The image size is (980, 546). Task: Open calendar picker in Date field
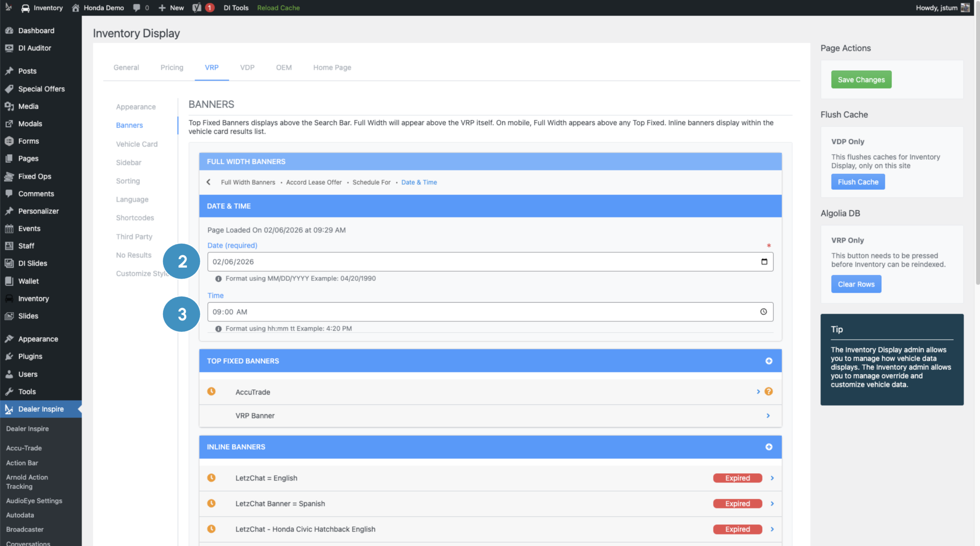tap(764, 262)
